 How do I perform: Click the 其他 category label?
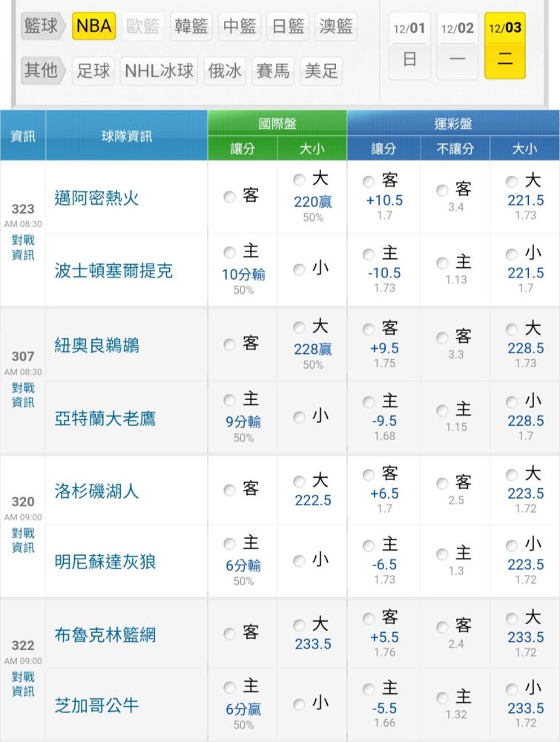[42, 70]
